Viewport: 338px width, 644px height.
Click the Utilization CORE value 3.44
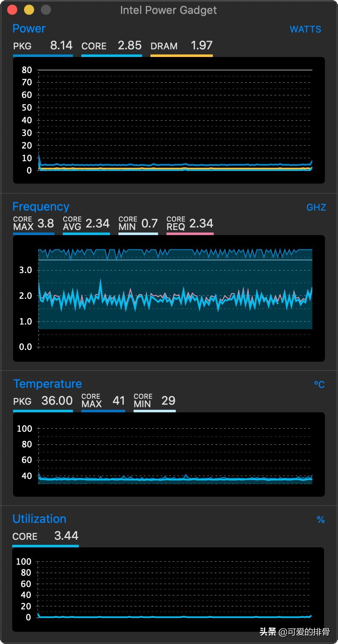pos(66,536)
